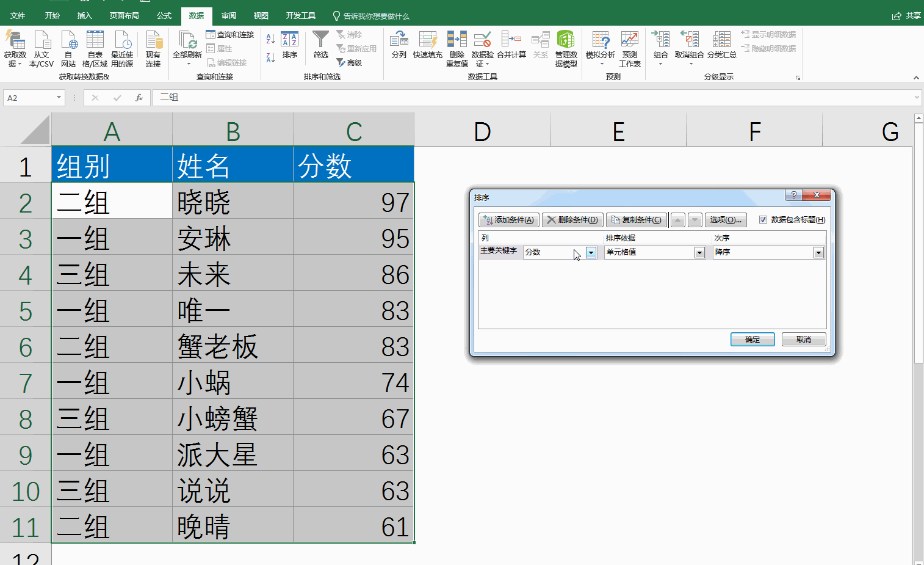
Task: Select the cell with score 97
Action: point(353,202)
